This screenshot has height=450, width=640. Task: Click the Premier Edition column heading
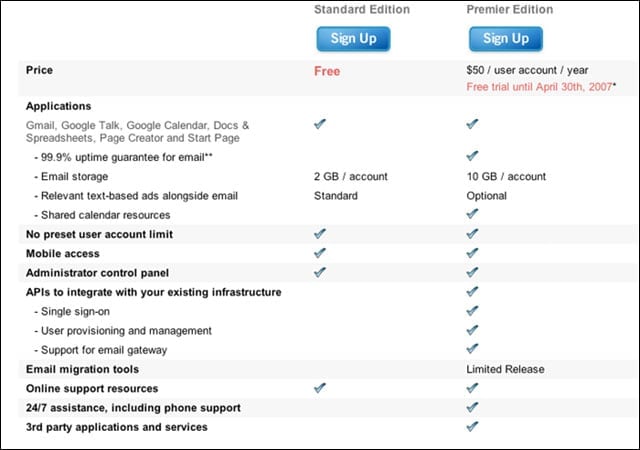[509, 9]
